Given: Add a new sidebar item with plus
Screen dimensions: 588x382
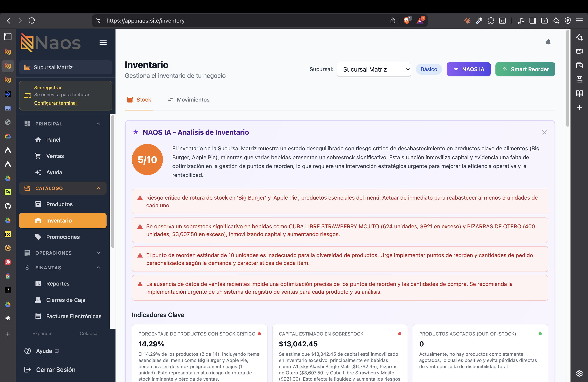Looking at the screenshot, I should click(x=579, y=107).
